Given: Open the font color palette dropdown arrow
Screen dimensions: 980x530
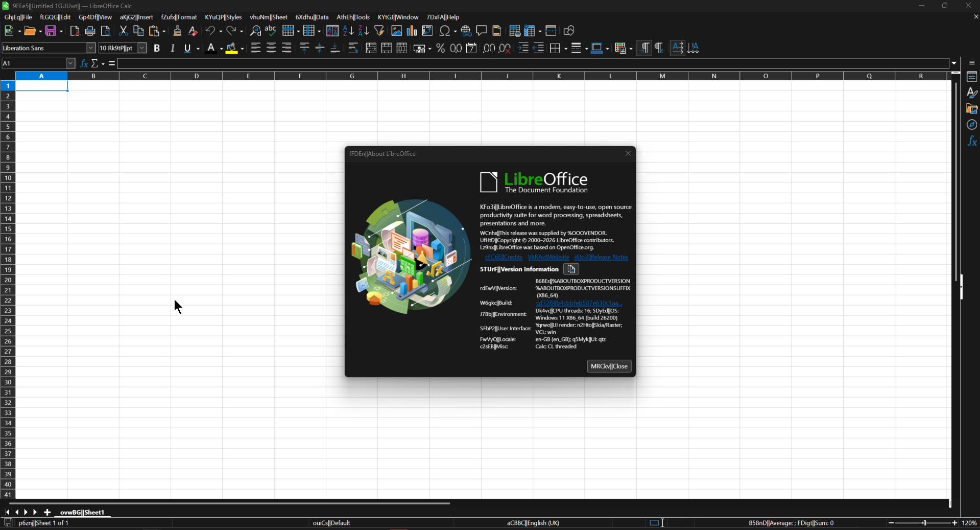Looking at the screenshot, I should point(221,48).
